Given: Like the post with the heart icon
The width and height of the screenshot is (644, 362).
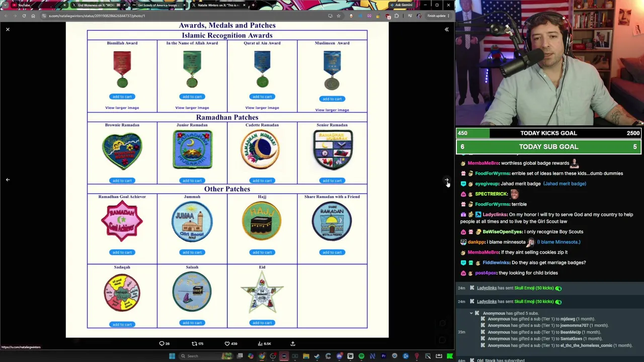Looking at the screenshot, I should click(227, 344).
